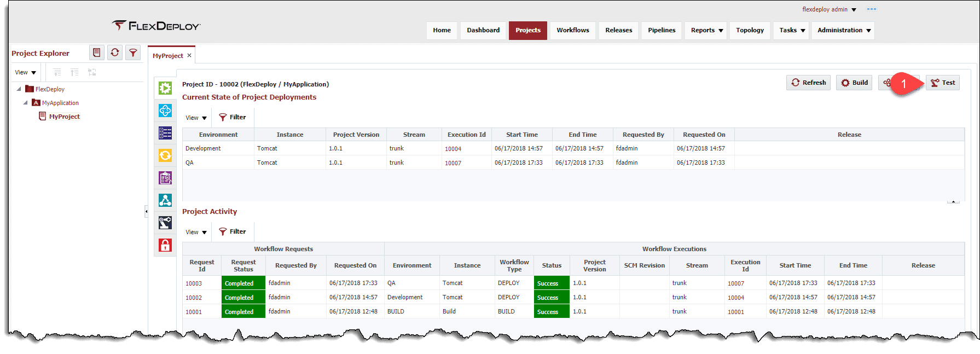Viewport: 980px width, 354px height.
Task: Select MyProject in the project tree
Action: [x=64, y=117]
